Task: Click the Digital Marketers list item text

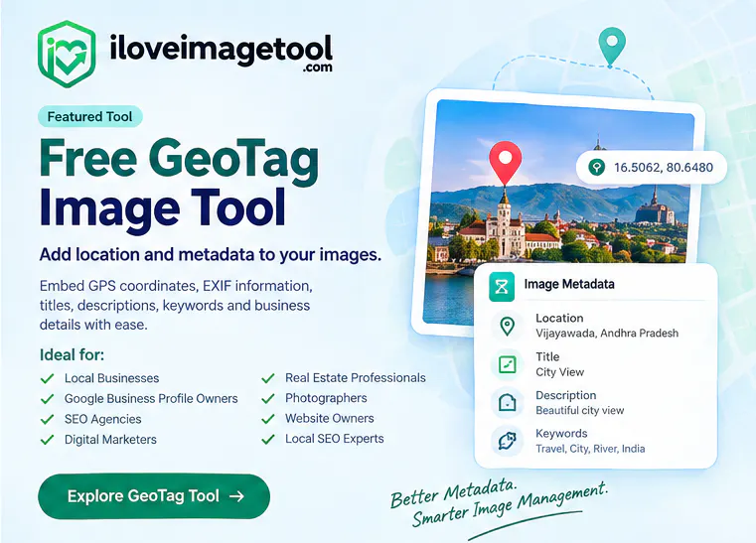Action: tap(110, 440)
